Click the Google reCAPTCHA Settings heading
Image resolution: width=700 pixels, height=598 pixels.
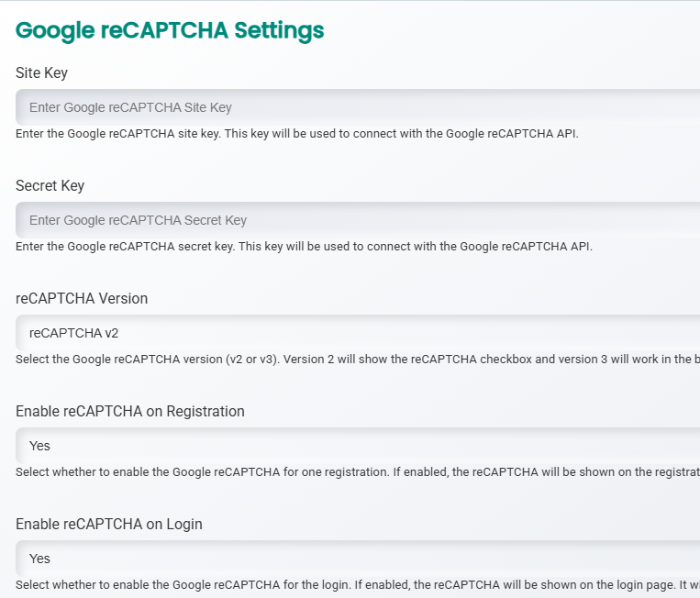point(170,30)
